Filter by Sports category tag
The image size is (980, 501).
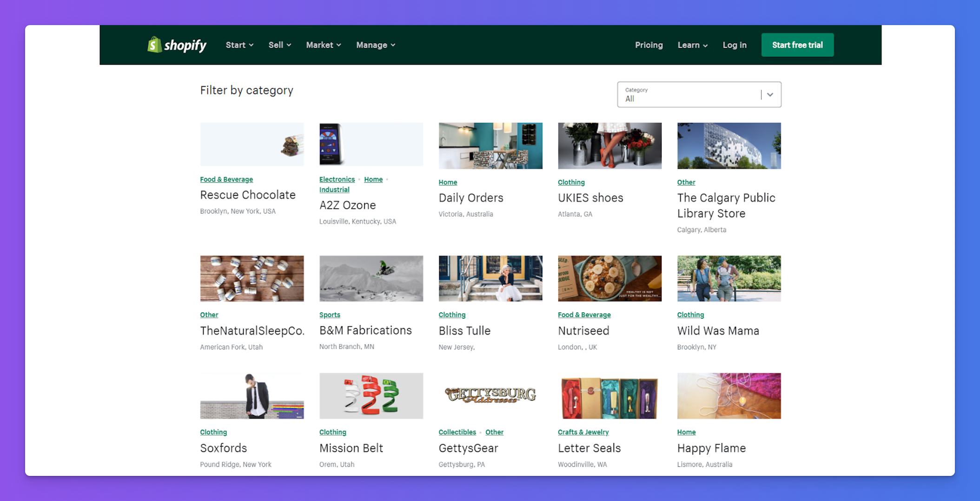(x=330, y=315)
